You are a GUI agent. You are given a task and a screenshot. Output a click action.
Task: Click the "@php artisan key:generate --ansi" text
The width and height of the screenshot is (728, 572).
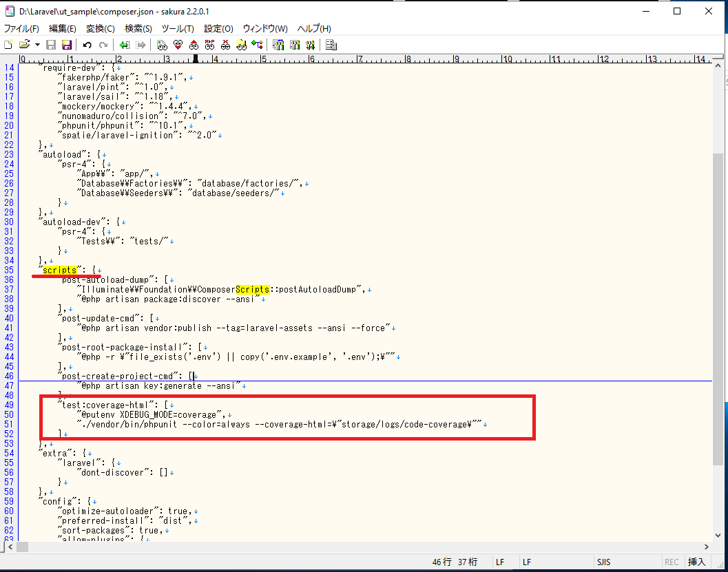[158, 386]
